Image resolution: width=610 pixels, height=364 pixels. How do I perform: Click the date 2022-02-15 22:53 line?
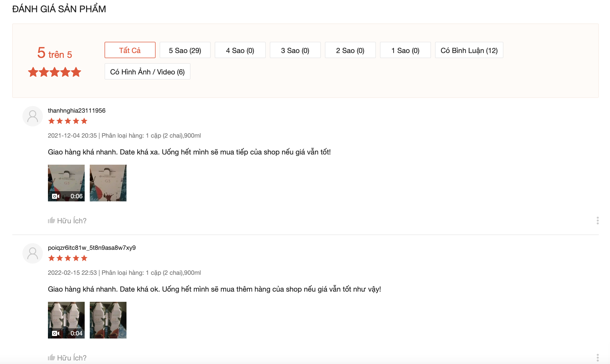click(x=124, y=273)
